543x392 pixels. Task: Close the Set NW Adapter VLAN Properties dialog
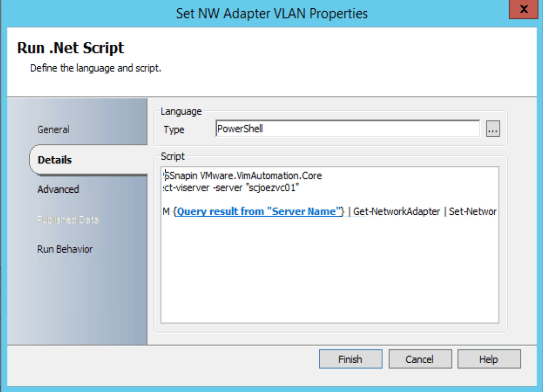coord(523,9)
